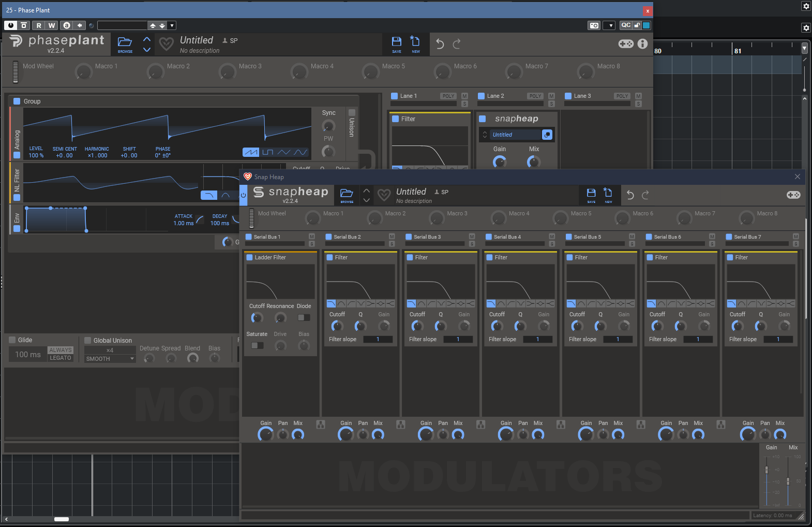Click the host plugin bypass power button
The width and height of the screenshot is (812, 527).
point(10,25)
